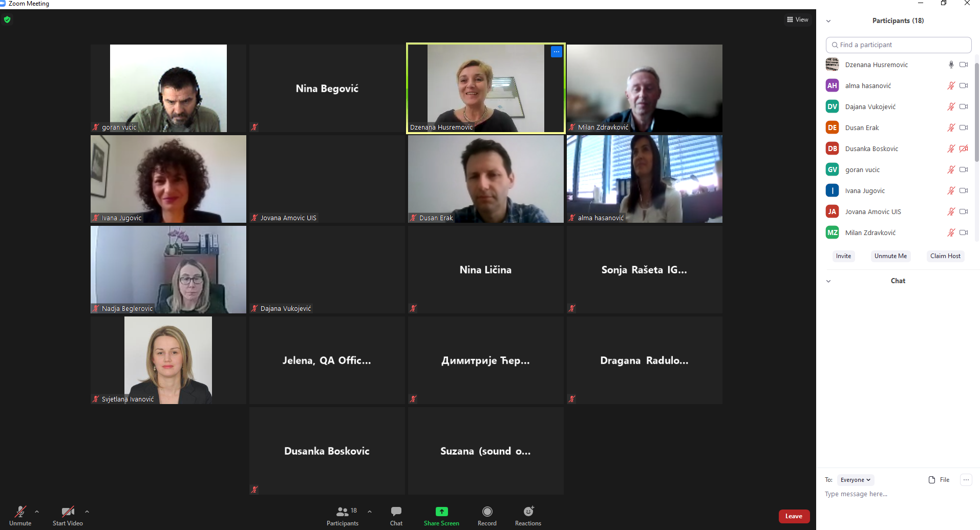This screenshot has height=530, width=980.
Task: Open the Reactions smiley icon
Action: tap(528, 511)
